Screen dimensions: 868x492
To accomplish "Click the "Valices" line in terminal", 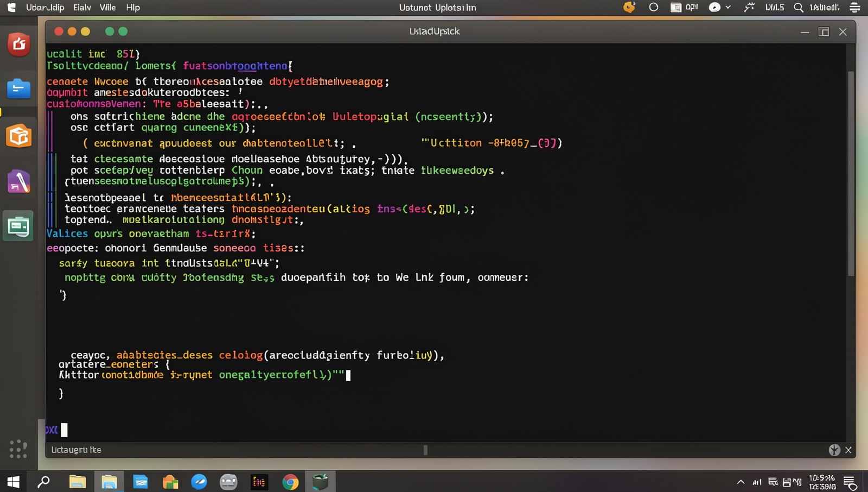I will tap(151, 234).
